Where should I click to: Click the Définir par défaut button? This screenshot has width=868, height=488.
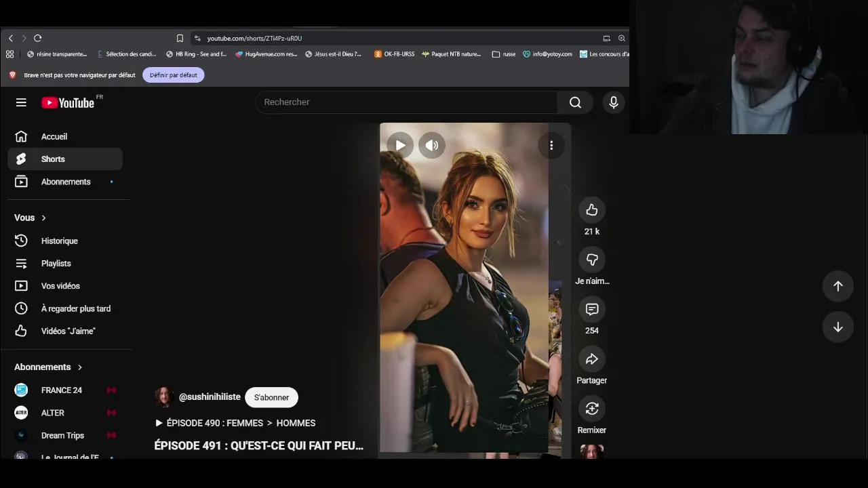[174, 75]
